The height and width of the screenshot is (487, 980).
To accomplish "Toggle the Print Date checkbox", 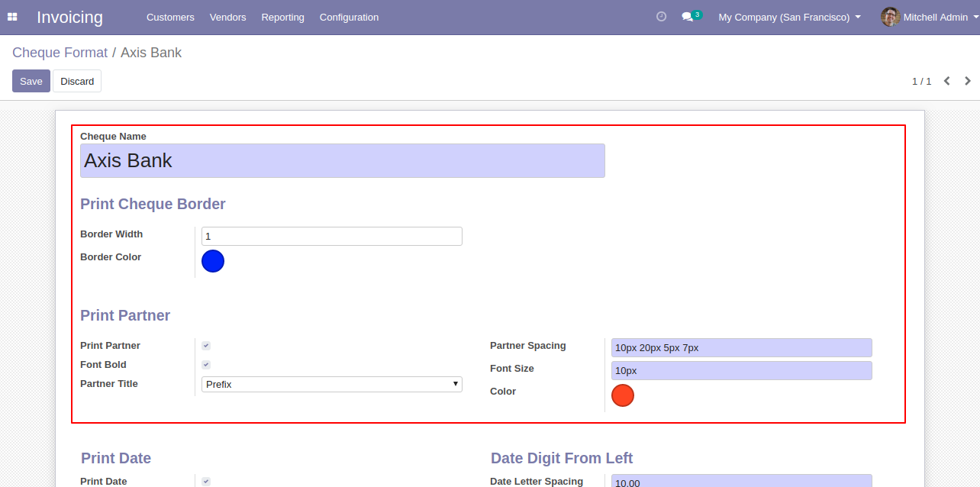I will [x=206, y=482].
